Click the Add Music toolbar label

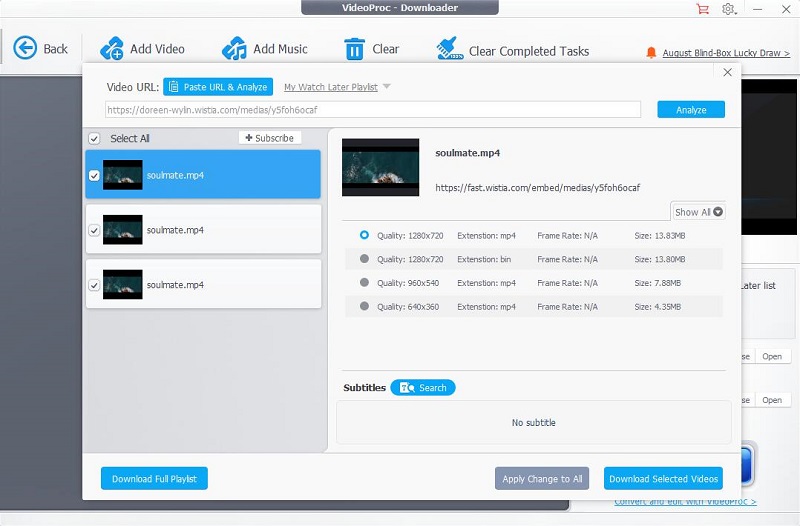tap(280, 49)
